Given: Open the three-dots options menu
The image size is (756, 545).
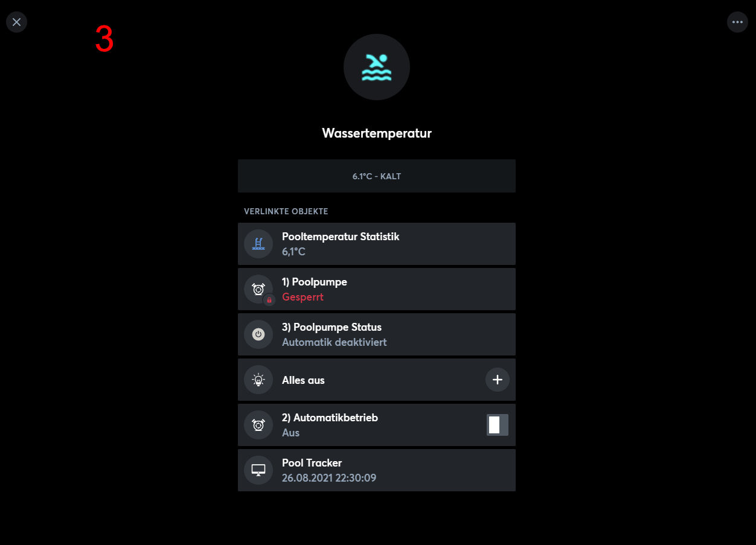Looking at the screenshot, I should point(737,22).
